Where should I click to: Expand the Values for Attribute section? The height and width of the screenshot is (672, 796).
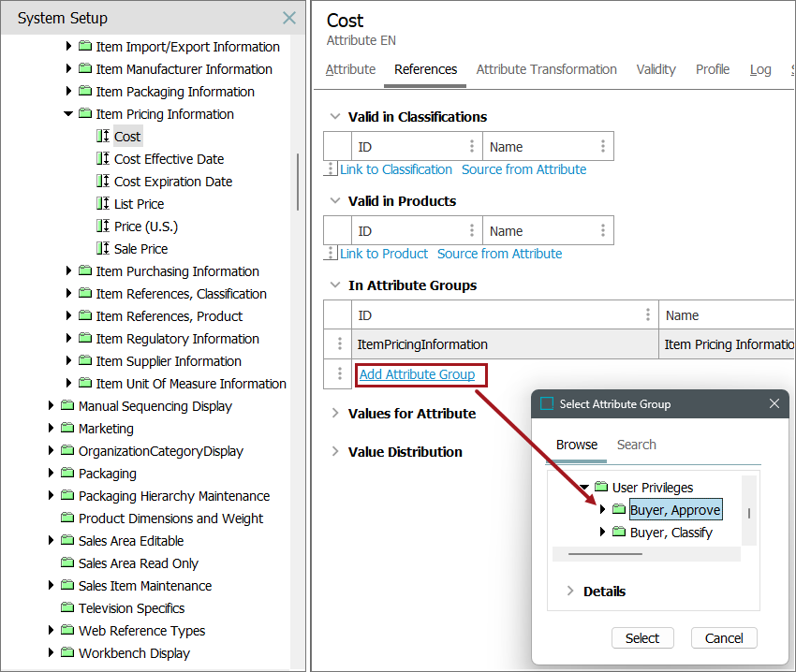tap(335, 414)
